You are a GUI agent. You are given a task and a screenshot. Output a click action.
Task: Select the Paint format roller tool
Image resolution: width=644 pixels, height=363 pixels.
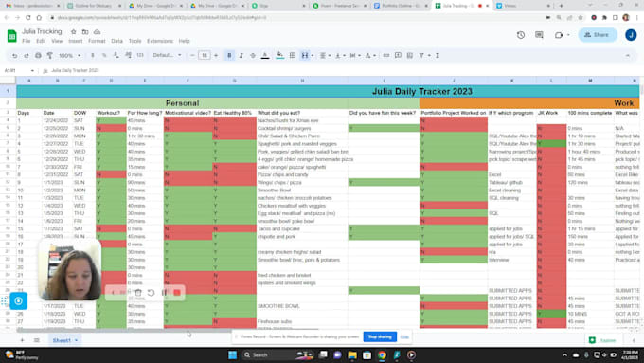(x=49, y=56)
